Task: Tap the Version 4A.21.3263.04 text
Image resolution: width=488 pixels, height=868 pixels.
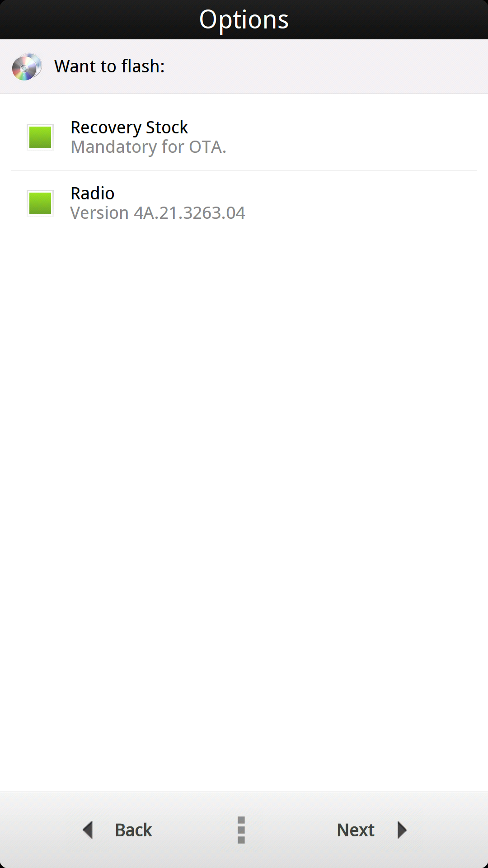Action: tap(158, 213)
